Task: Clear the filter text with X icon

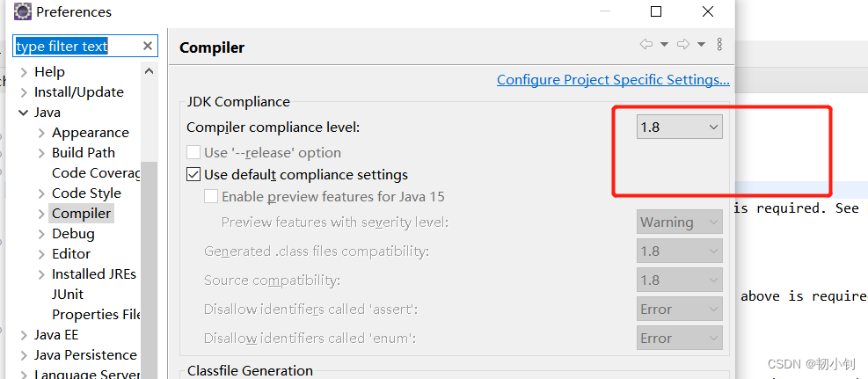Action: pyautogui.click(x=147, y=46)
